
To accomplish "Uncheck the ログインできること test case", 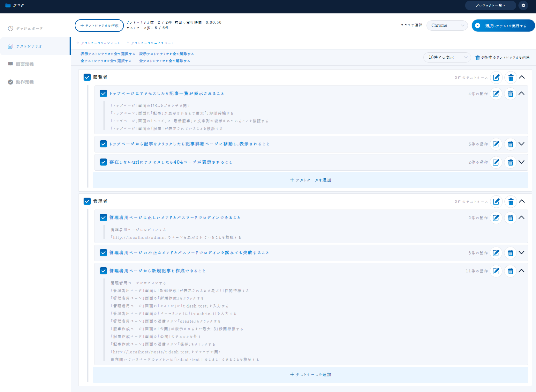I will pos(103,217).
